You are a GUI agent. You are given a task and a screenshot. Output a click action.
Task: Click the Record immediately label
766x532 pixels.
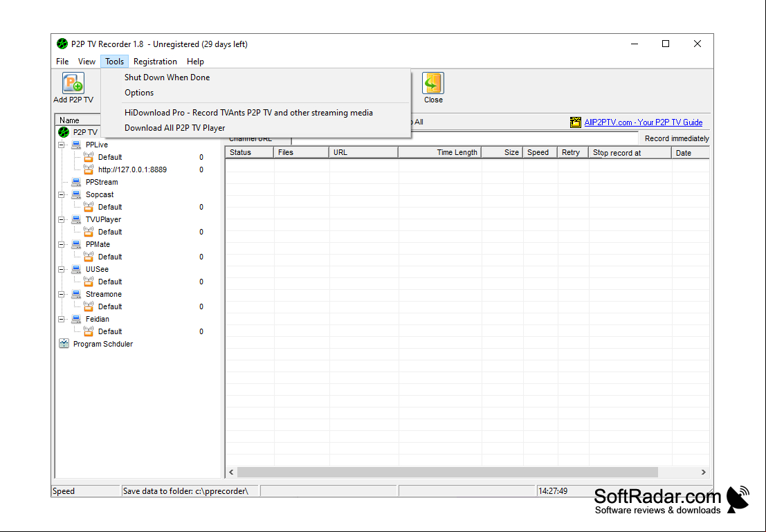677,139
